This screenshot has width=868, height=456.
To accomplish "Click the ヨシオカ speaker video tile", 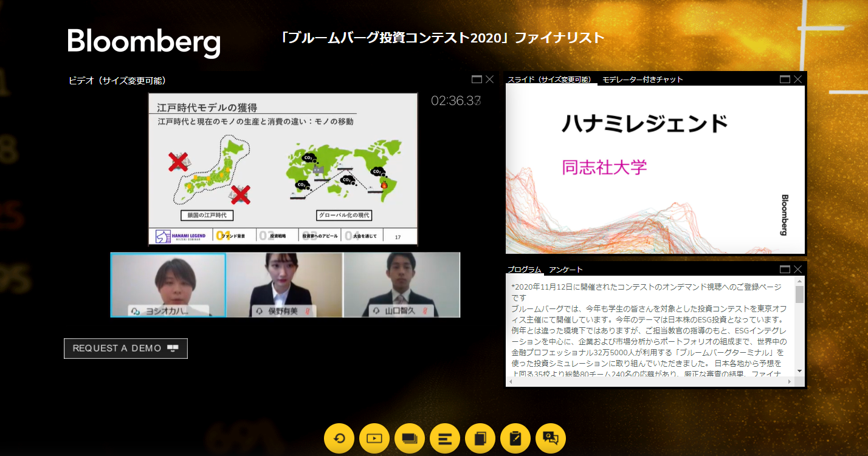I will pyautogui.click(x=168, y=285).
